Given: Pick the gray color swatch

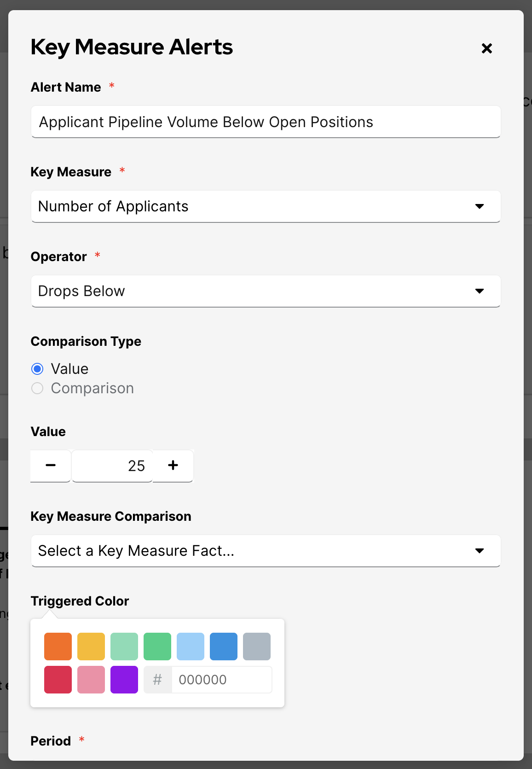Looking at the screenshot, I should [257, 647].
